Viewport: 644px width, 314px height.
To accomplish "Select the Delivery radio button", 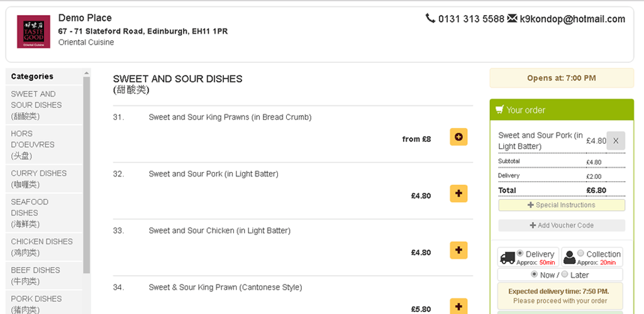I will click(520, 253).
